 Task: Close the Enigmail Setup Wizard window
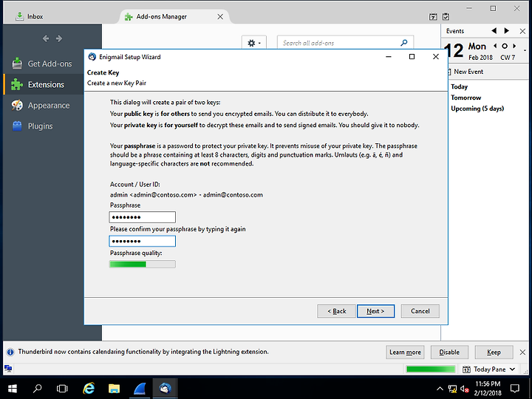436,57
